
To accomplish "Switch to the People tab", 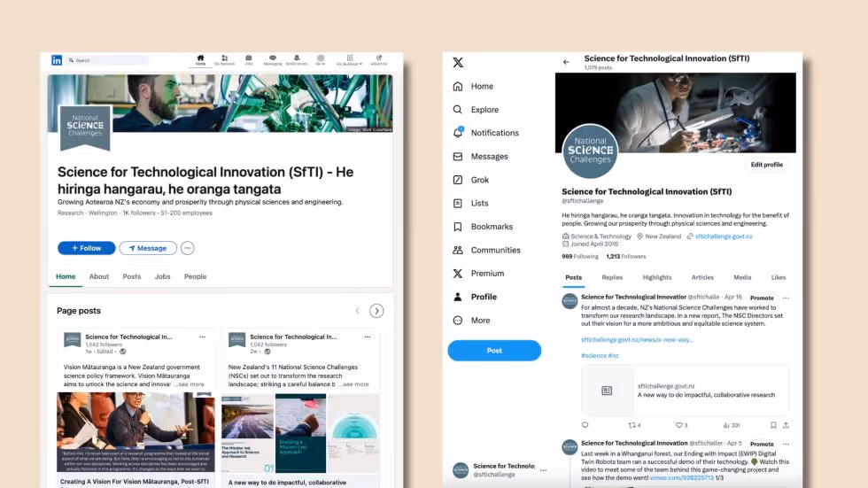I will (x=195, y=276).
